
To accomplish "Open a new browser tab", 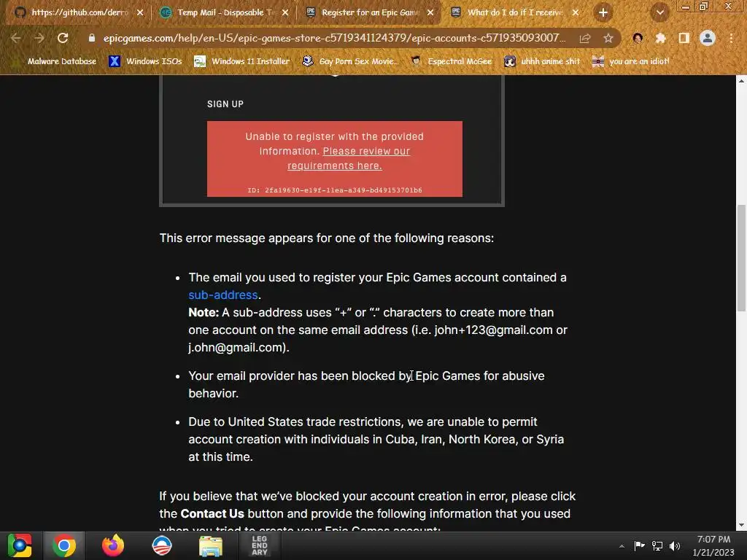I will 603,13.
